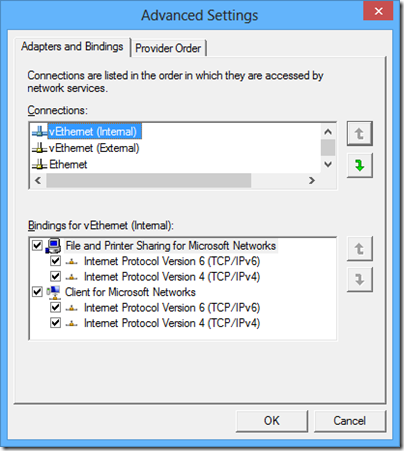Confirm changes with the OK button
Image resolution: width=404 pixels, height=451 pixels.
point(272,421)
